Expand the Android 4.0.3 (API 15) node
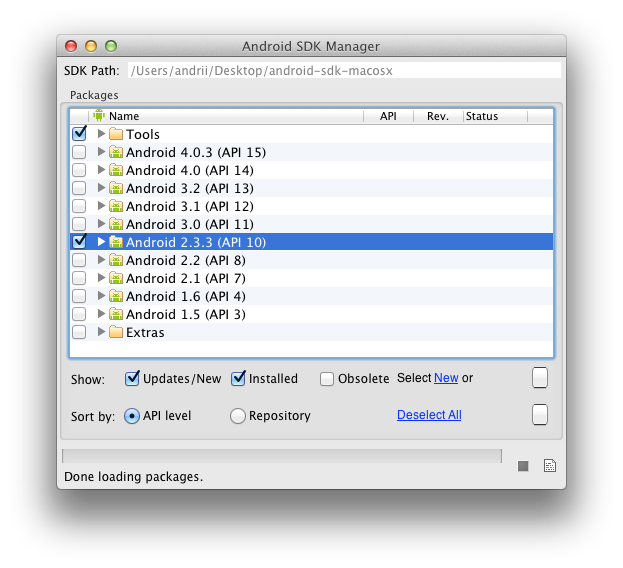This screenshot has height=568, width=623. pyautogui.click(x=101, y=151)
